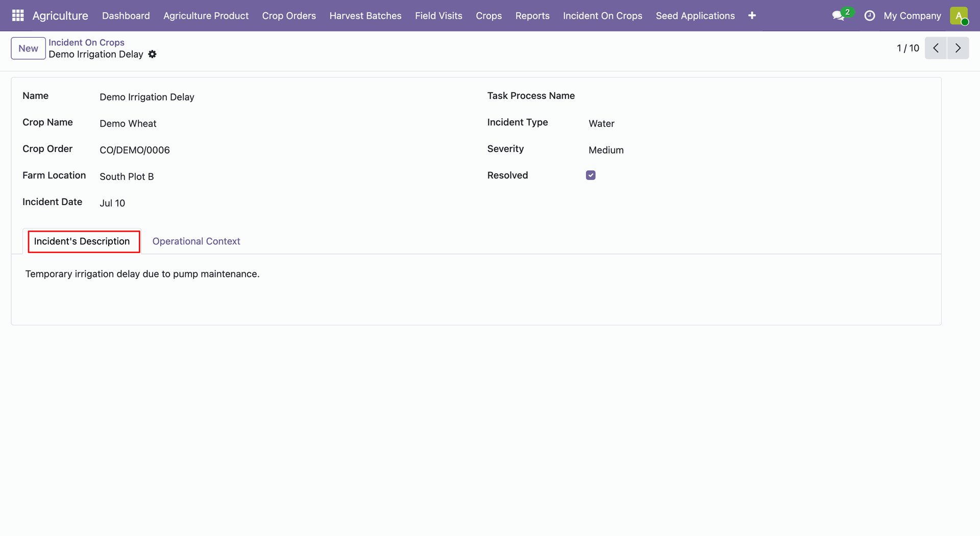
Task: Open the Crop Orders menu
Action: (289, 16)
